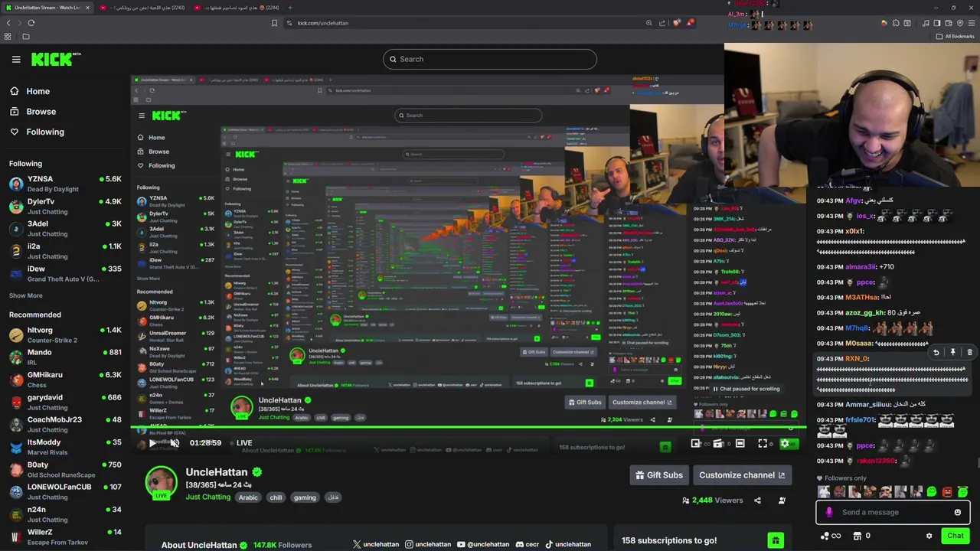The width and height of the screenshot is (980, 551).
Task: Open the Just Chatting category link
Action: tap(208, 497)
